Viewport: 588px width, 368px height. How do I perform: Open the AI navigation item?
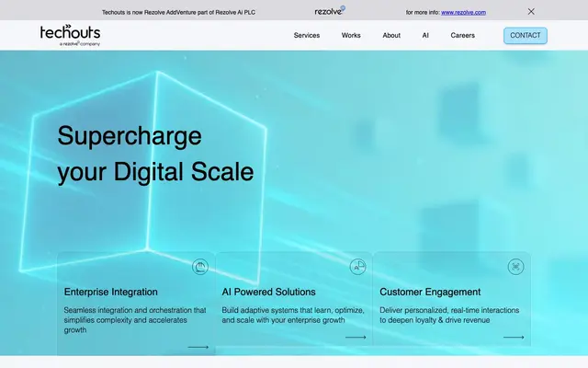(425, 35)
